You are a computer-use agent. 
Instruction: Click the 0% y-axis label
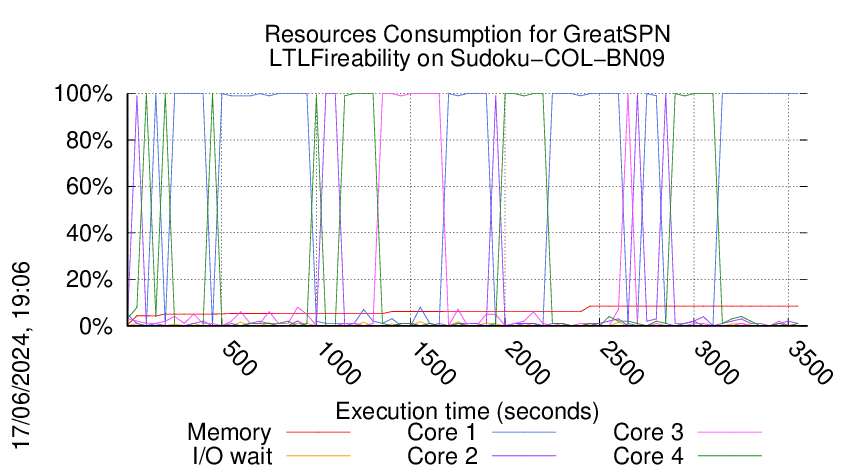pyautogui.click(x=95, y=326)
